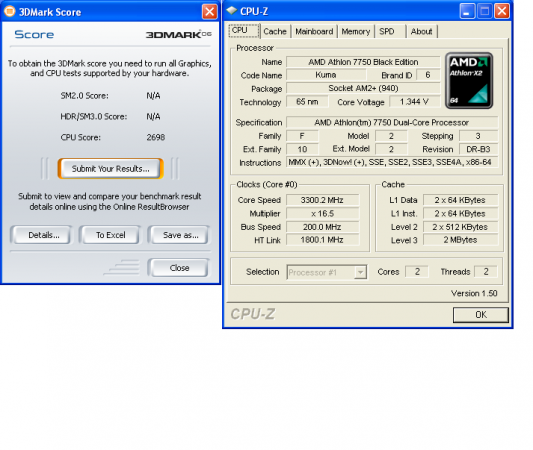
Task: Click the Name field AMD Athlon 7750 Black Edition
Action: coord(363,62)
